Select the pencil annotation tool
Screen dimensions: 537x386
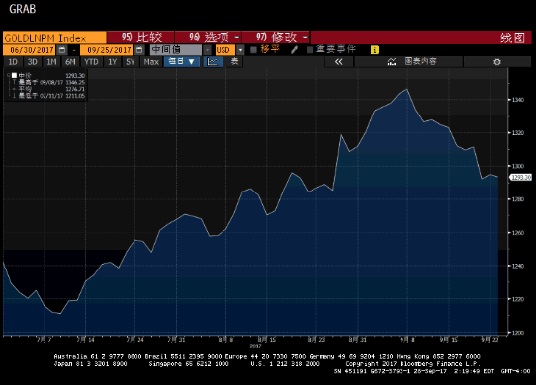click(294, 50)
